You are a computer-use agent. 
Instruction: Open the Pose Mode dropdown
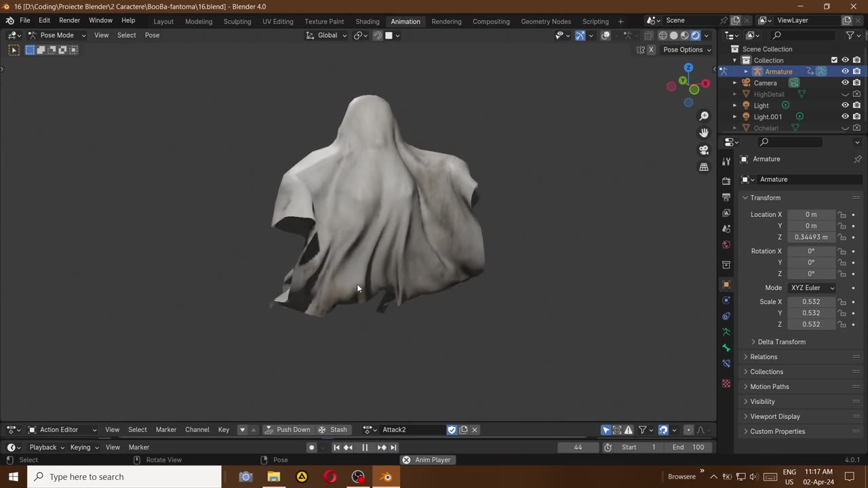pyautogui.click(x=57, y=35)
